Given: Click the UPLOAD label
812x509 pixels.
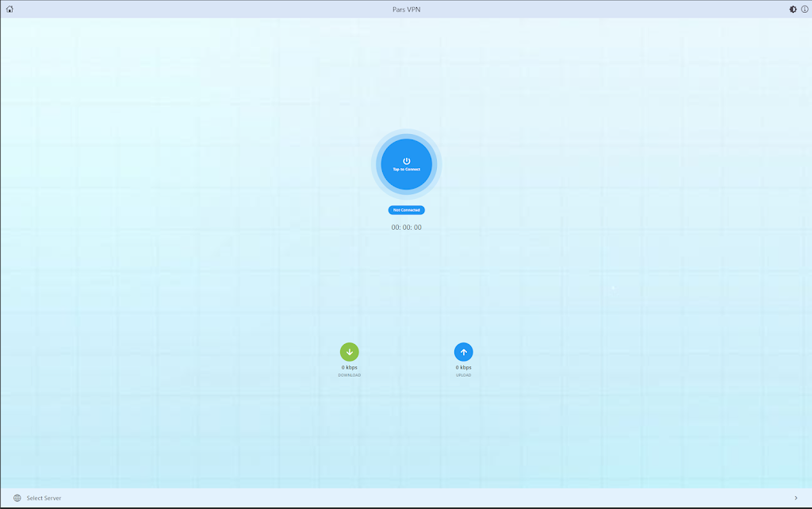Looking at the screenshot, I should [463, 375].
